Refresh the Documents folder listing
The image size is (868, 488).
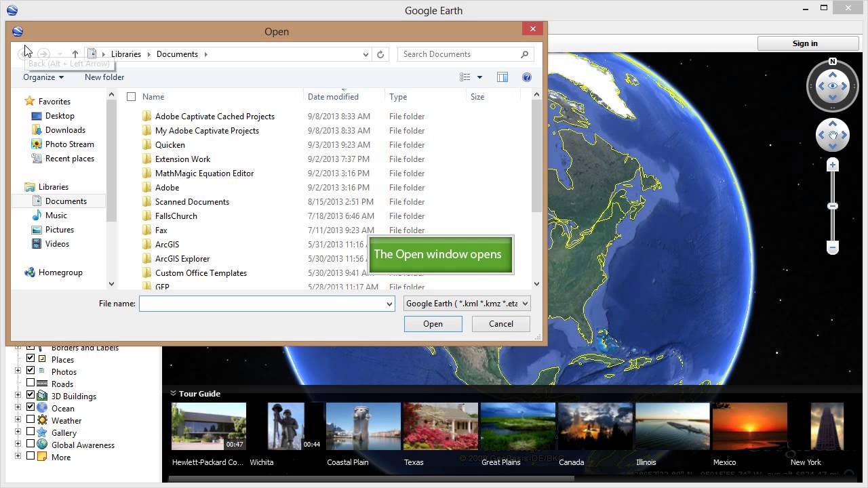(380, 54)
